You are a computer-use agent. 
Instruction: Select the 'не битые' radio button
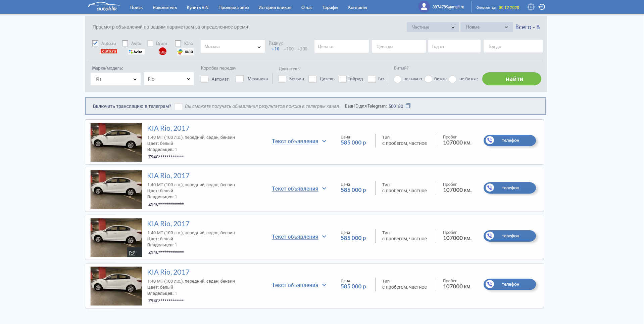(x=453, y=79)
